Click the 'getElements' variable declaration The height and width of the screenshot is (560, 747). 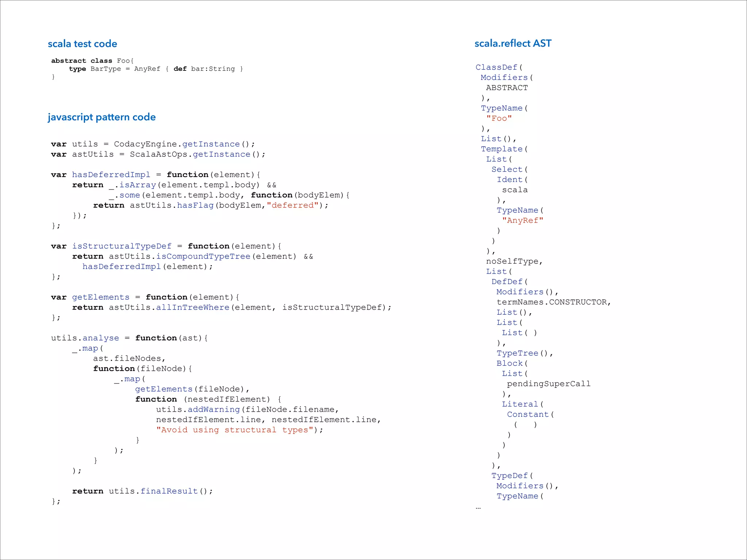145,297
